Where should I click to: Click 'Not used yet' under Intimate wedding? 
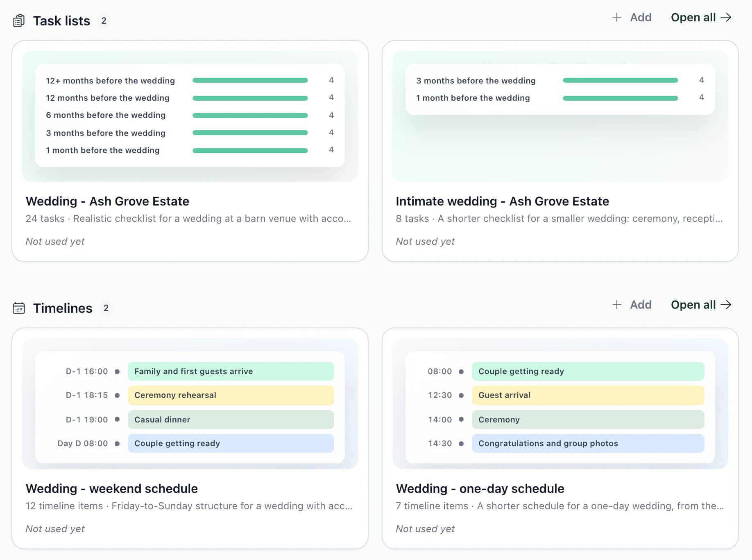click(x=425, y=242)
